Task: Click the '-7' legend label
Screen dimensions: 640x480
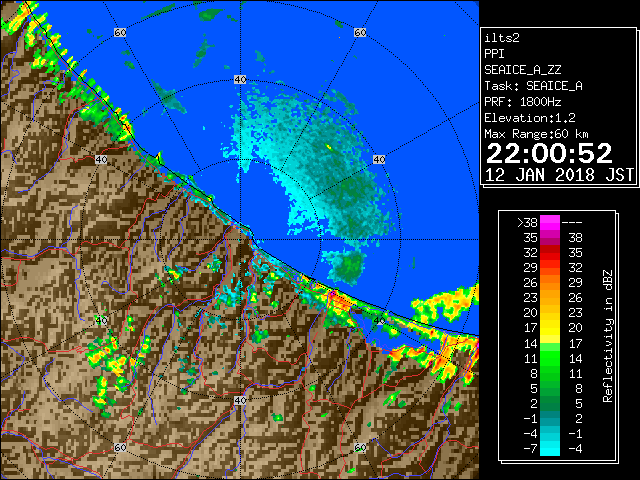Action: 530,449
